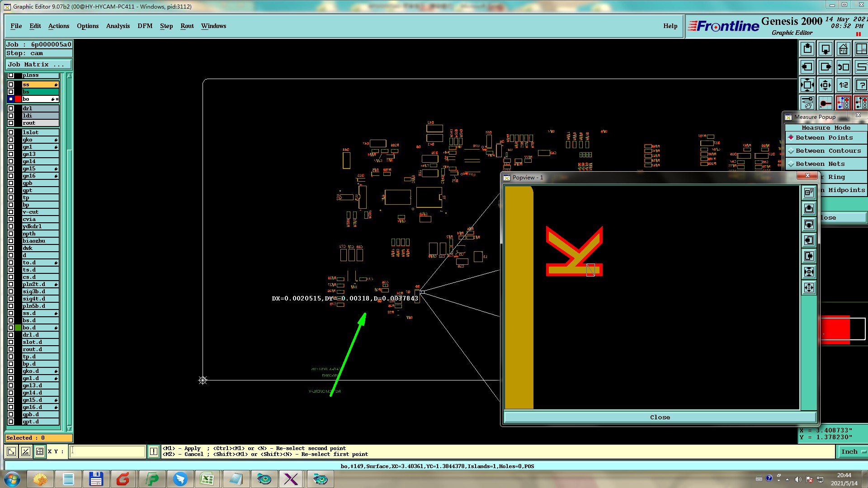Click the Close button in Popview

[x=660, y=417]
